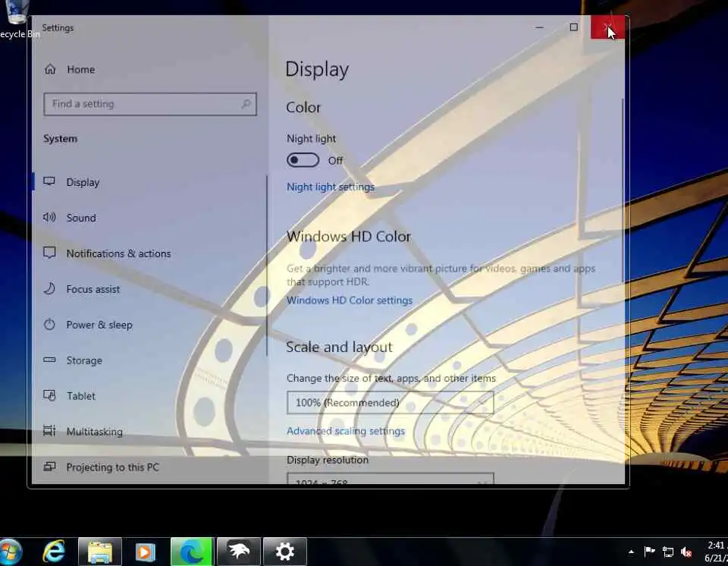Image resolution: width=728 pixels, height=566 pixels.
Task: Select the Focus assist moon icon
Action: [49, 288]
